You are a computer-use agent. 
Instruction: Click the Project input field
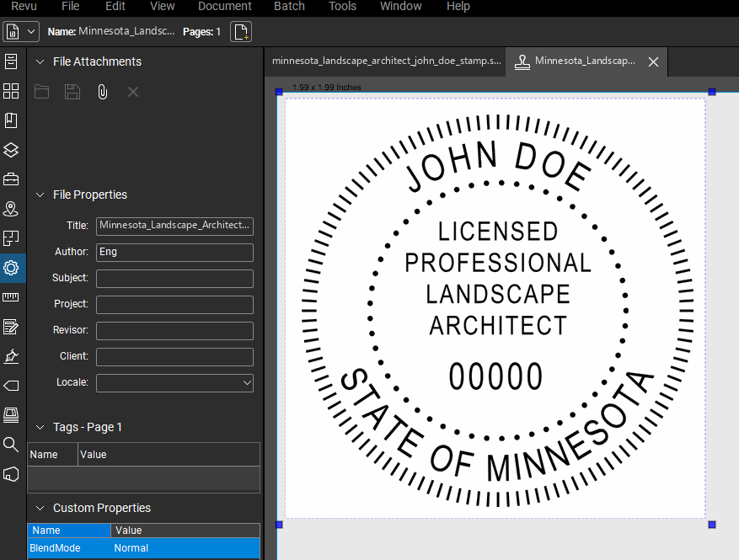coord(174,305)
